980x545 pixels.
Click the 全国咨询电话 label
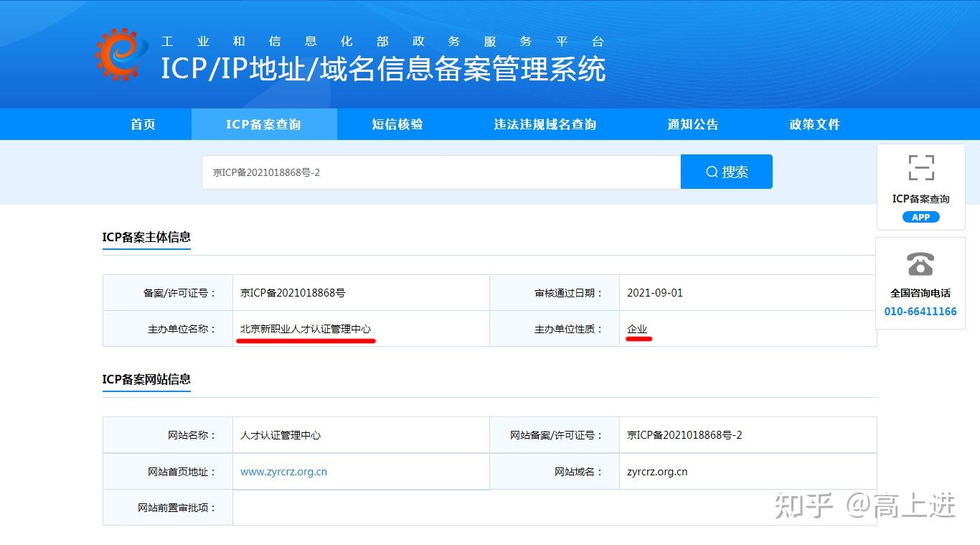[x=920, y=293]
